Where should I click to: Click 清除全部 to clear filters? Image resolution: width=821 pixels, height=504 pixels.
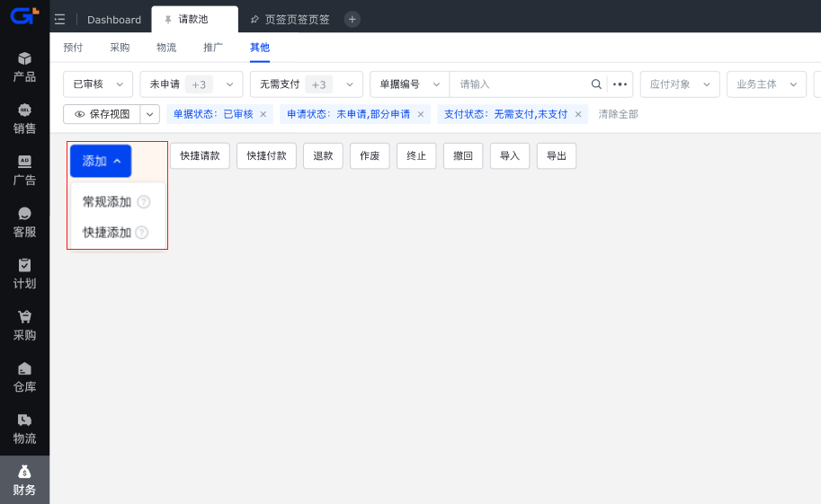tap(619, 114)
